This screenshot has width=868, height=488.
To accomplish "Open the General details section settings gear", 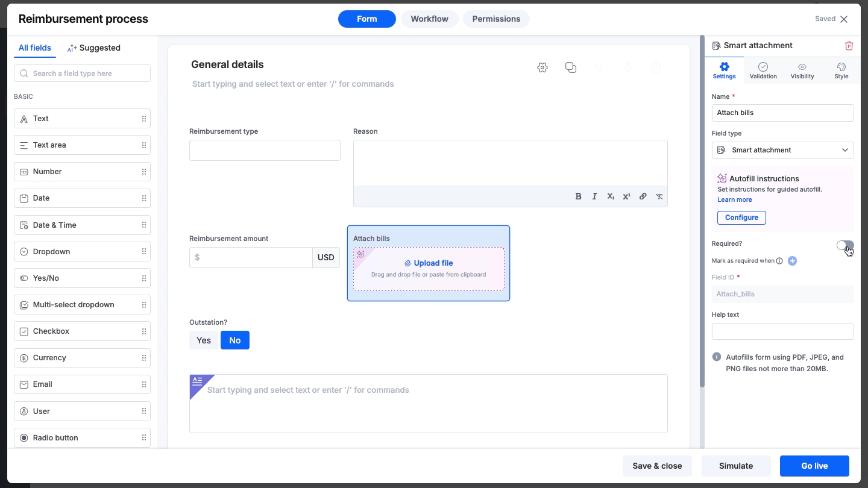I will point(542,67).
